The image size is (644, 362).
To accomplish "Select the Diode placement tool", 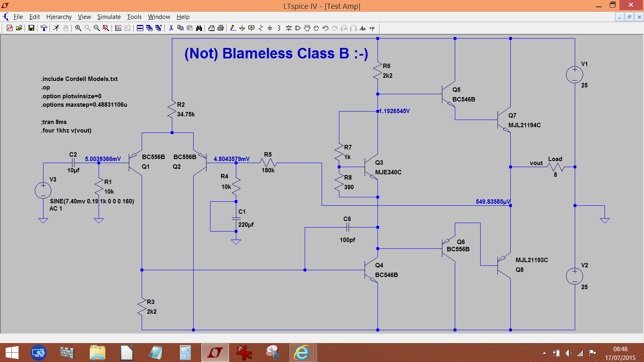I will 289,28.
